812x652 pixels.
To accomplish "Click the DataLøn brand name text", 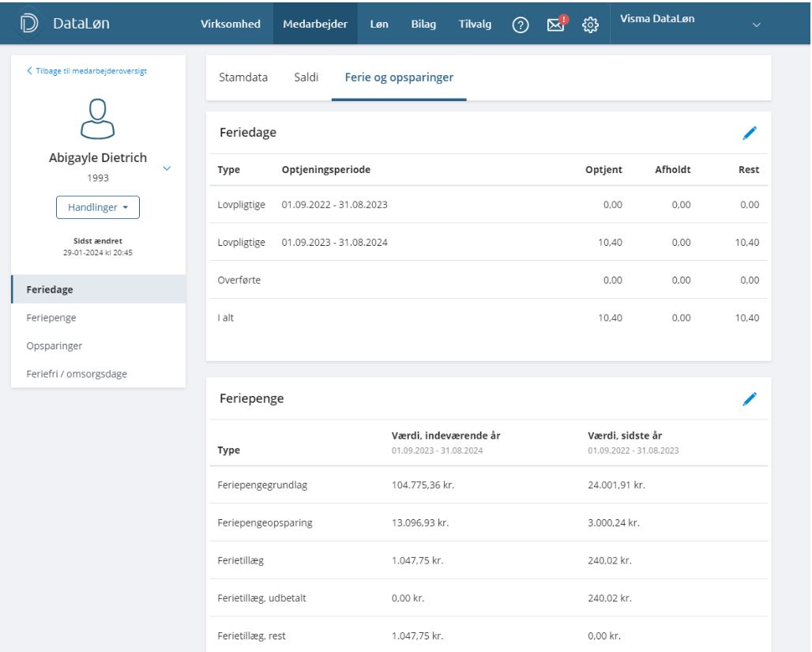I will (81, 24).
